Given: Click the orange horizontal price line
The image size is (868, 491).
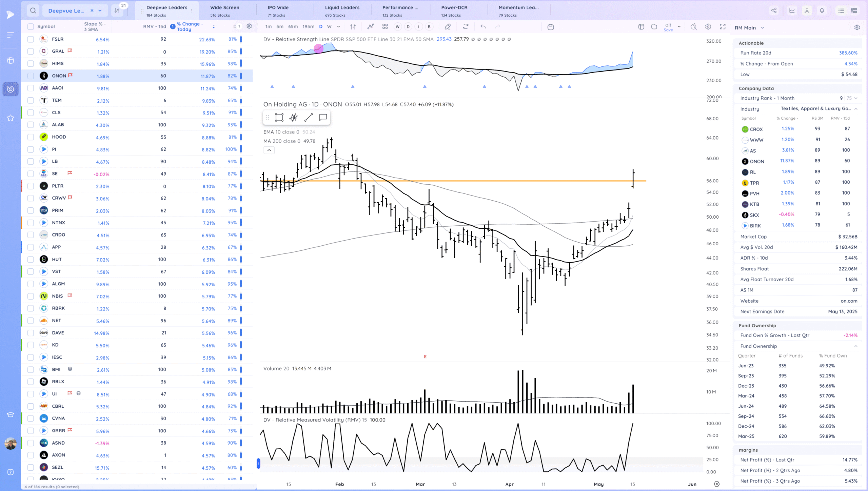Looking at the screenshot, I should (475, 181).
